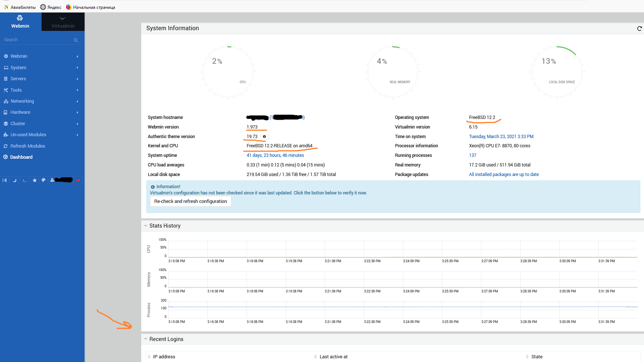The height and width of the screenshot is (362, 644).
Task: Select the Webmin tab at top
Action: (20, 22)
